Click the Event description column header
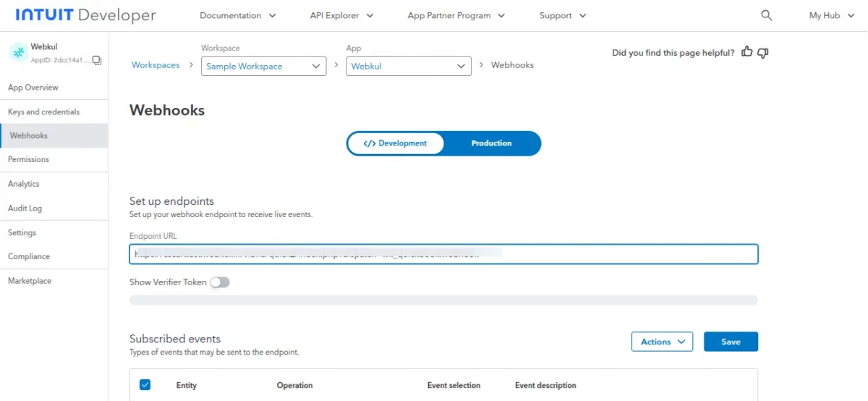 coord(545,385)
